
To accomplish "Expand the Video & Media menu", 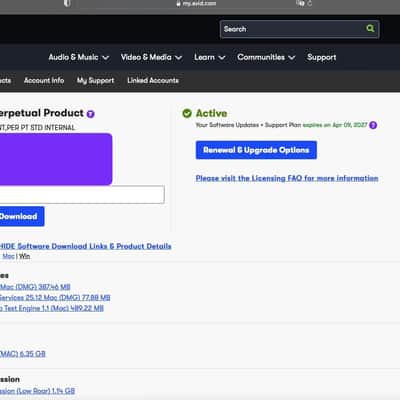I will (151, 57).
